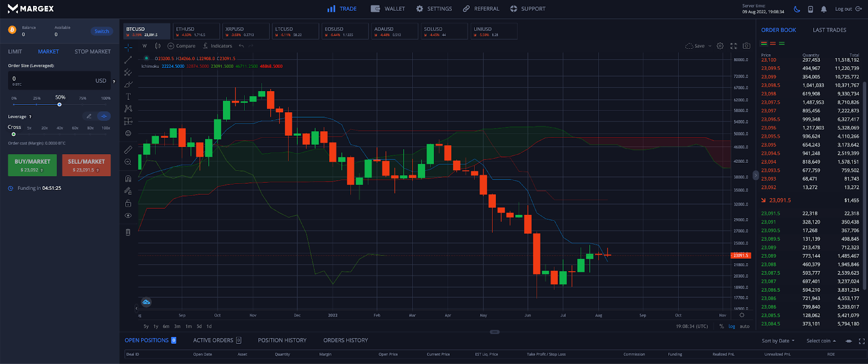Enter fullscreen chart mode

click(x=733, y=46)
